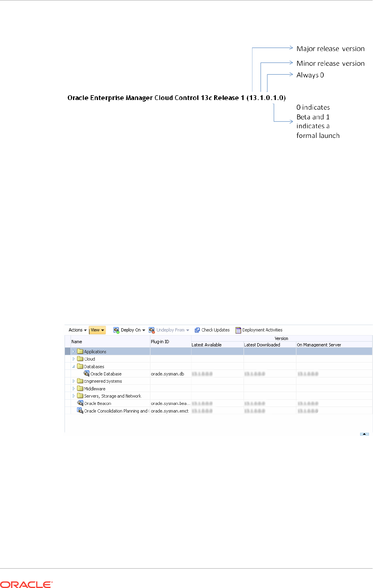The height and width of the screenshot is (588, 373).
Task: Click the oracle.sysman.emct plug-in ID cell
Action: (x=170, y=411)
